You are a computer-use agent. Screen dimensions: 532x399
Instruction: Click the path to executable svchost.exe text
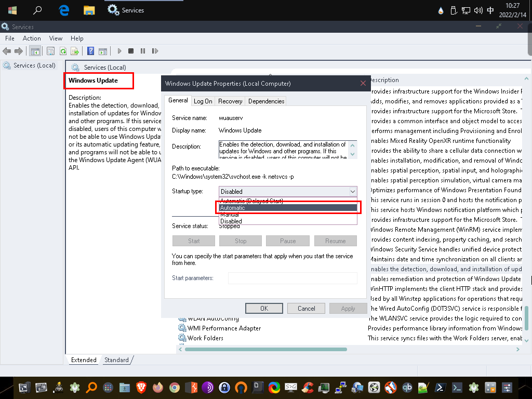(x=233, y=177)
